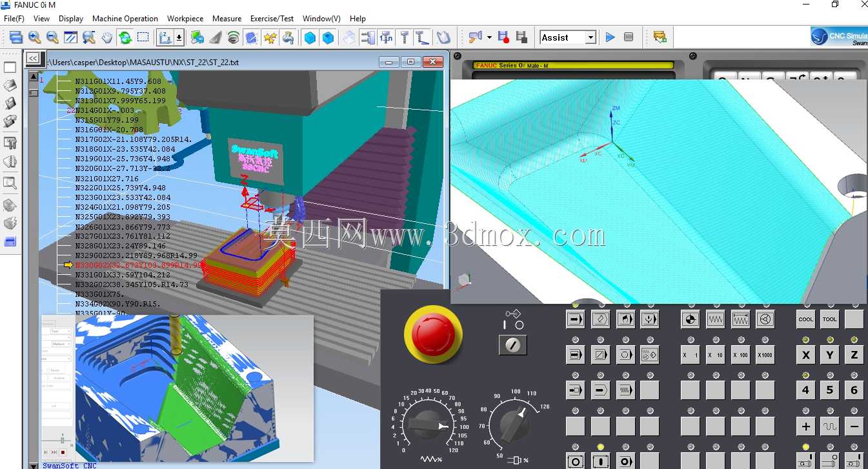
Task: Click the first window-layout toolbar icon
Action: (16, 37)
